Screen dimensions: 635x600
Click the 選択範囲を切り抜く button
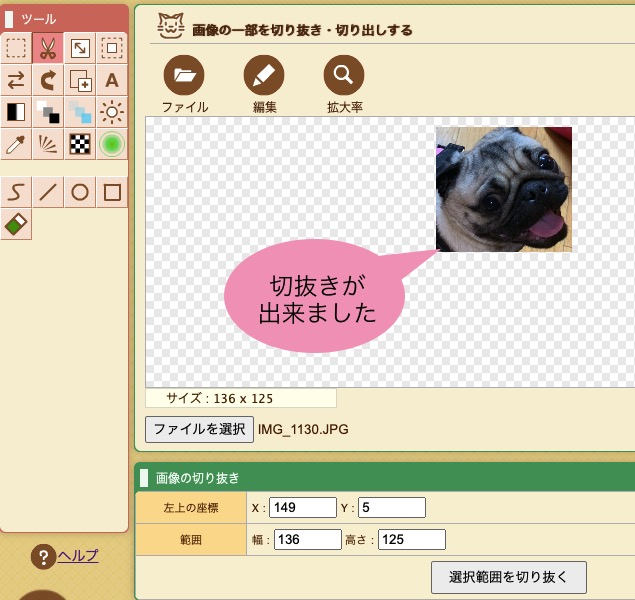coord(509,577)
